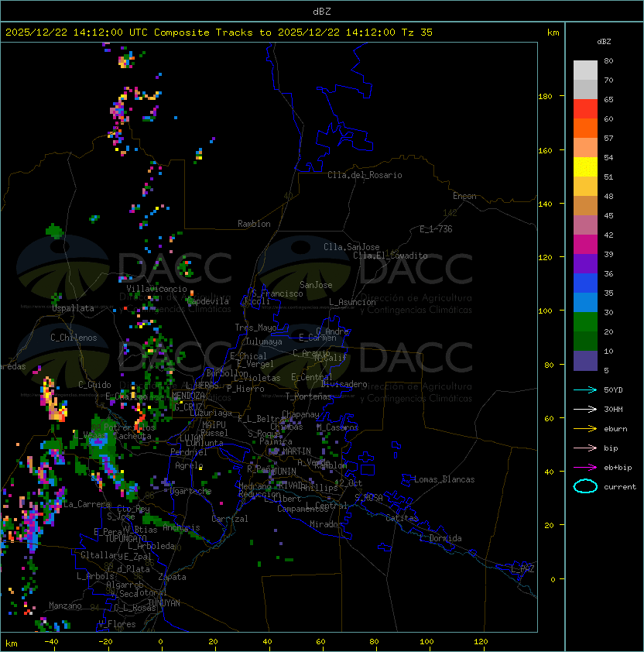Click the 'L_PAZ' map label
The image size is (644, 652).
point(522,569)
